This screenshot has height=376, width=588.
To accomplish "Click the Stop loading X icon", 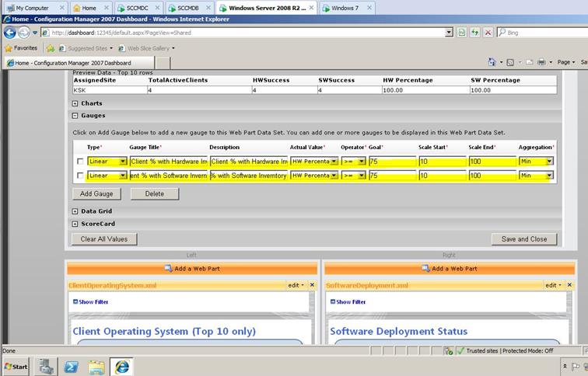I will tap(488, 33).
